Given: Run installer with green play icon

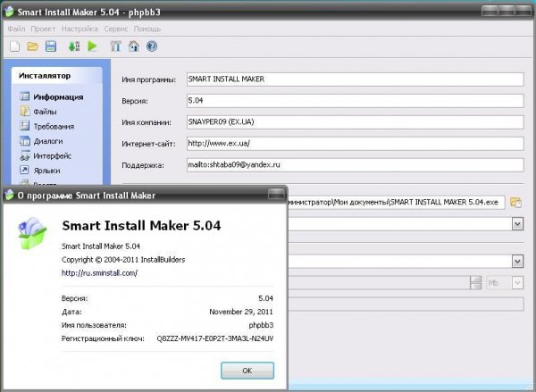Looking at the screenshot, I should 92,46.
